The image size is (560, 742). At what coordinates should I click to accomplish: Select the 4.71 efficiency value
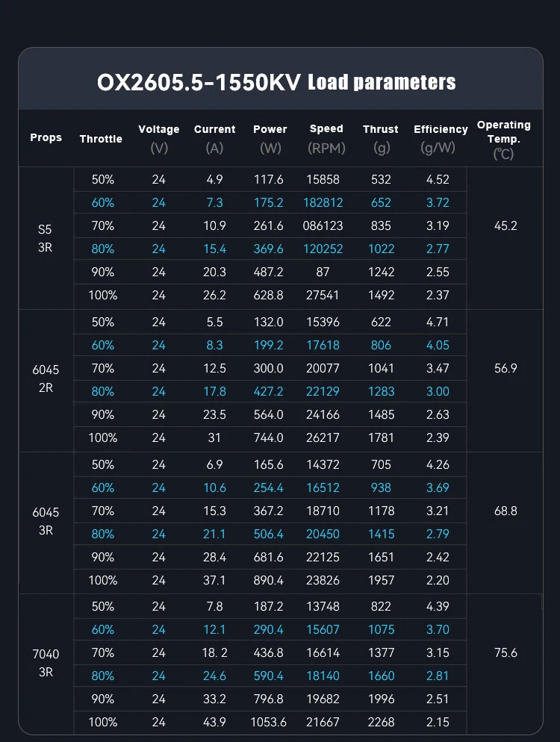438,322
